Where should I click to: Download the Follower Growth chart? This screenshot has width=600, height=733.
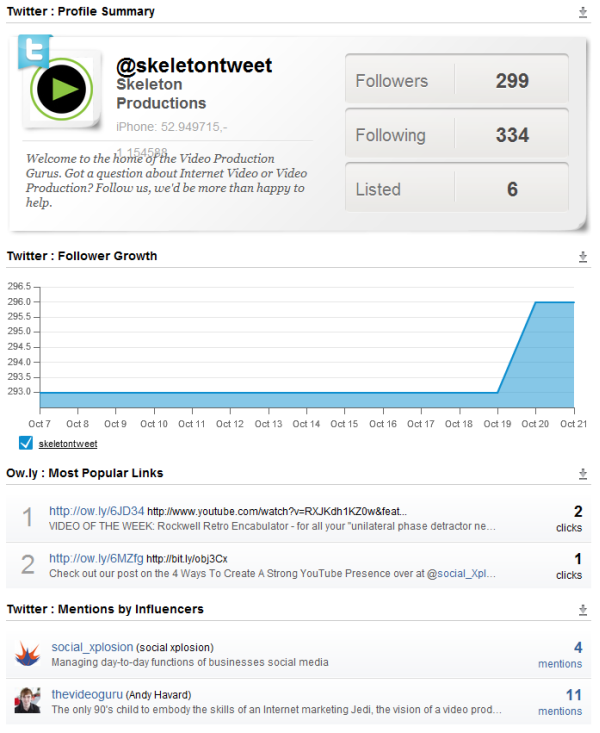[582, 257]
